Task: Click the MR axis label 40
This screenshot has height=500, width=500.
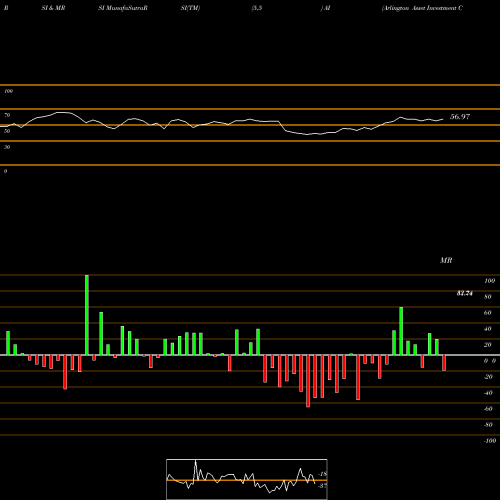Action: pos(488,329)
